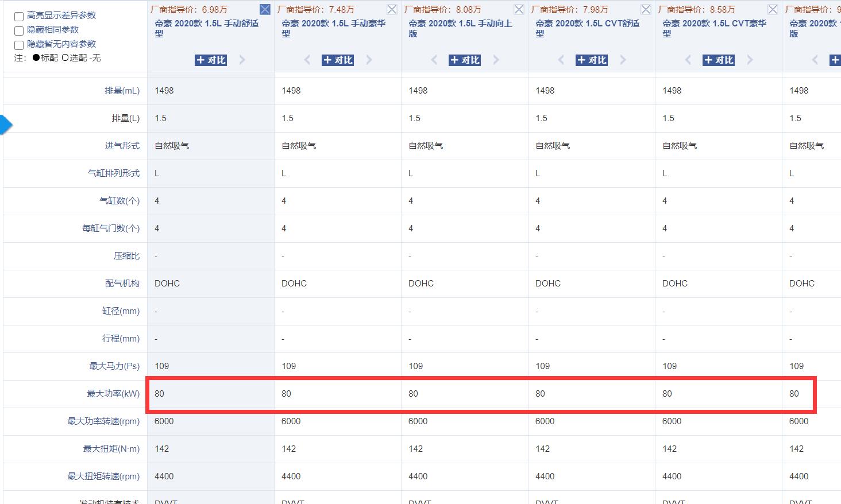Select the 缸径(mm) row label
841x504 pixels.
click(x=121, y=311)
